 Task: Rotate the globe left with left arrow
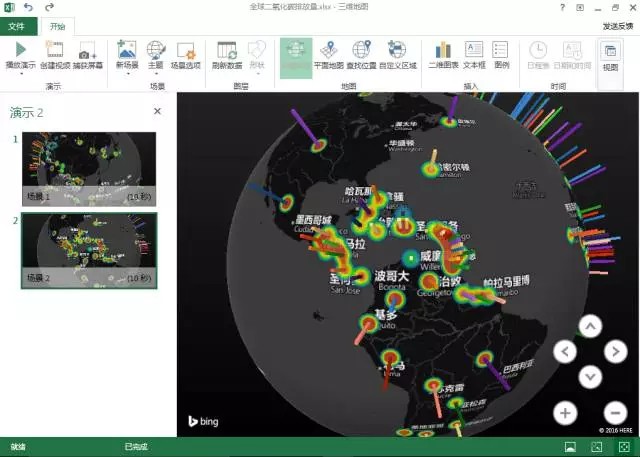[565, 351]
